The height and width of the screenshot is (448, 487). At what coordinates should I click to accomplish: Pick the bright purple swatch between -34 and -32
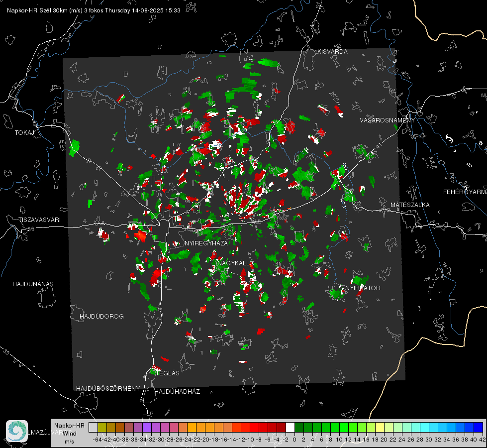click(147, 427)
